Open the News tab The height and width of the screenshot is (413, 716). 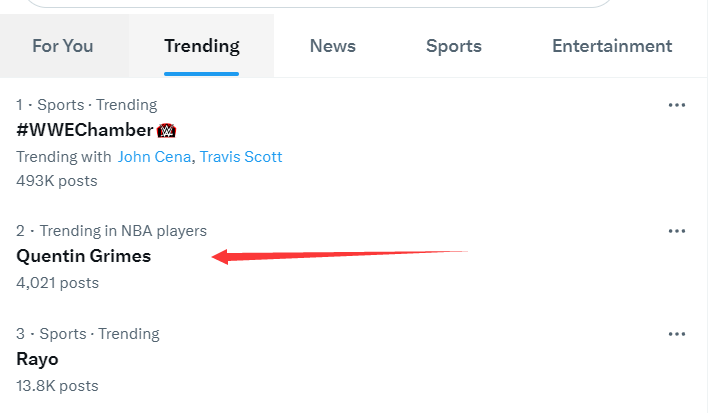pyautogui.click(x=332, y=46)
